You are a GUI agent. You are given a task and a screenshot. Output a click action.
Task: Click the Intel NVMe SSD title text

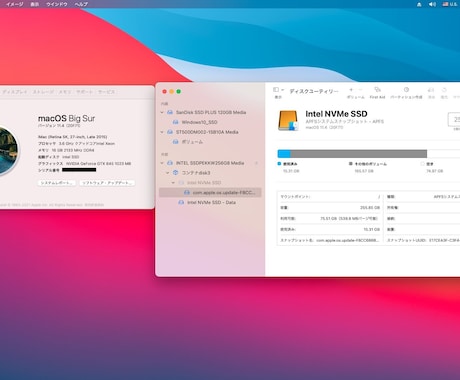[x=336, y=114]
